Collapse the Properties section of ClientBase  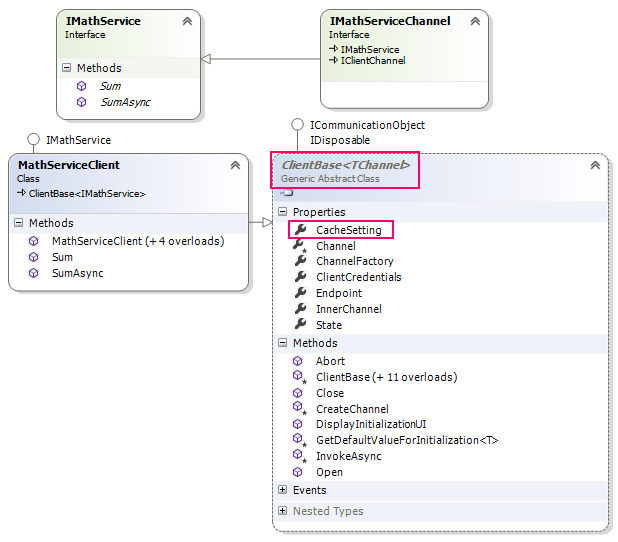(283, 212)
